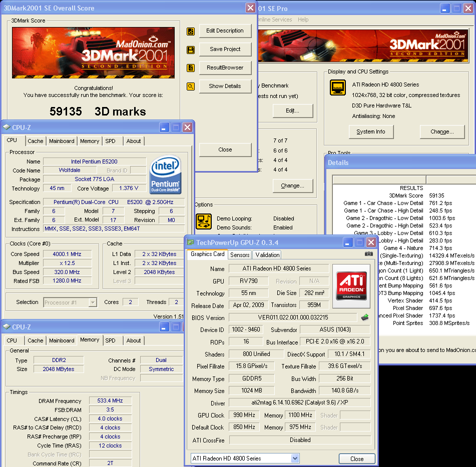Click Change... button below test counts
This screenshot has height=467, width=476.
pos(293,185)
